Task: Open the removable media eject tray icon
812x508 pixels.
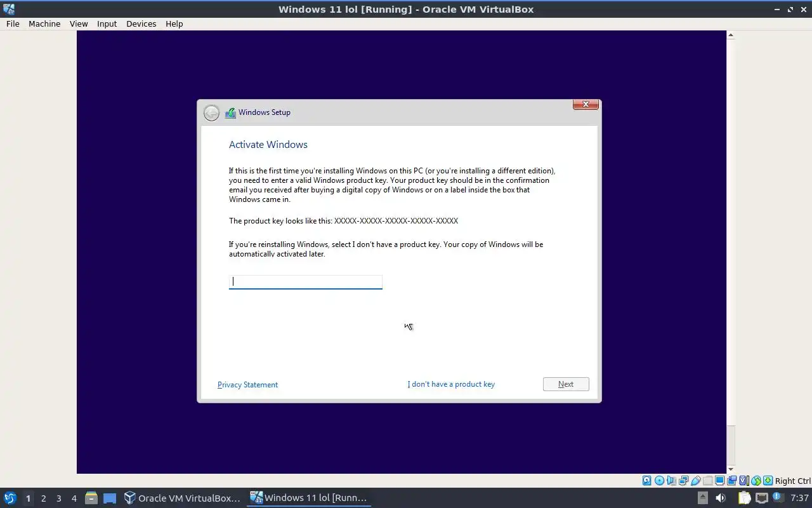Action: pos(702,498)
